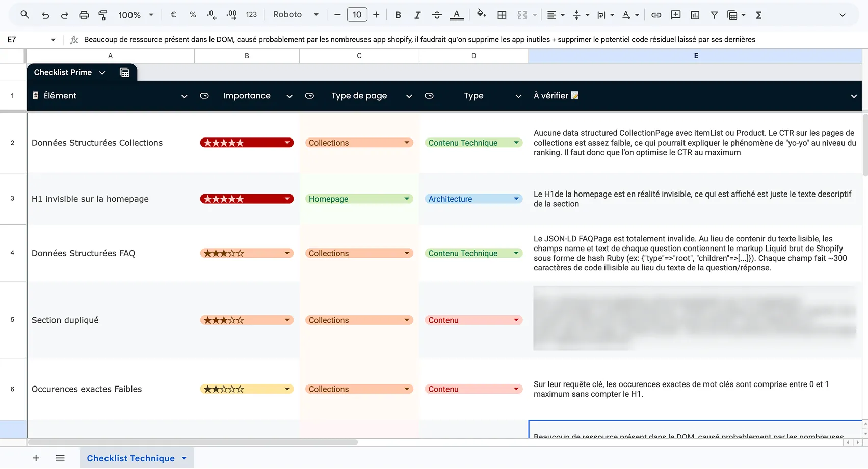Screen dimensions: 868x469
Task: Open the fill color picker
Action: [481, 14]
